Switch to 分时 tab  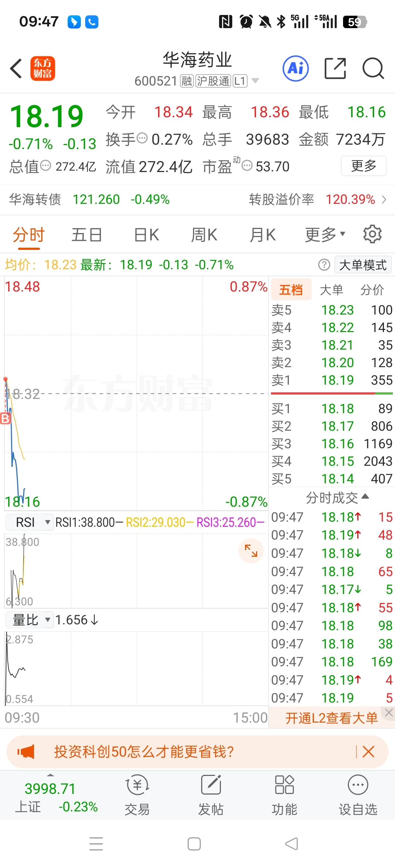tap(29, 235)
